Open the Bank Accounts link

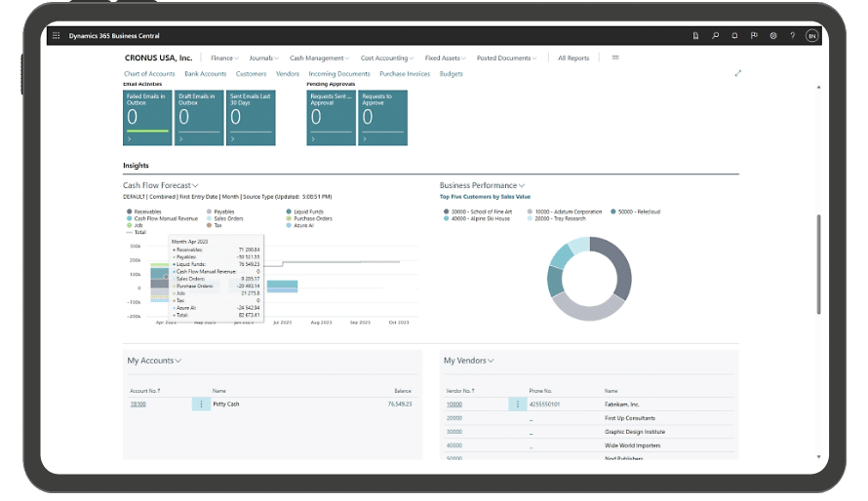pos(206,73)
